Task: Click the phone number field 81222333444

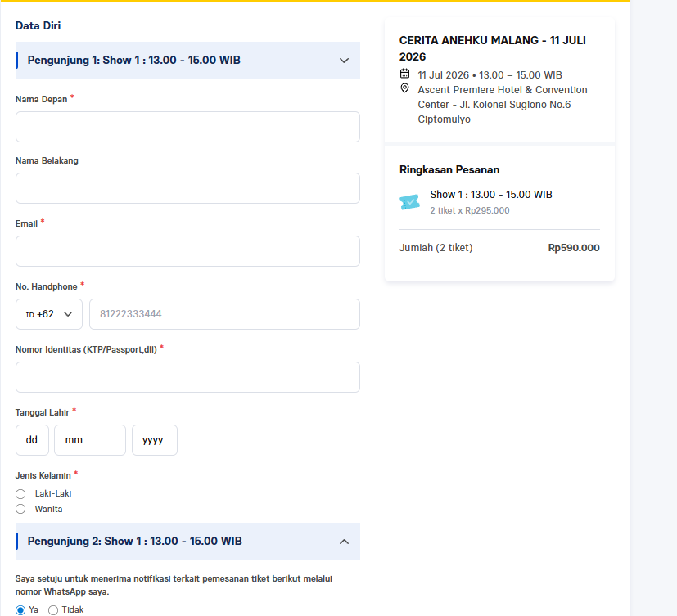Action: (224, 314)
